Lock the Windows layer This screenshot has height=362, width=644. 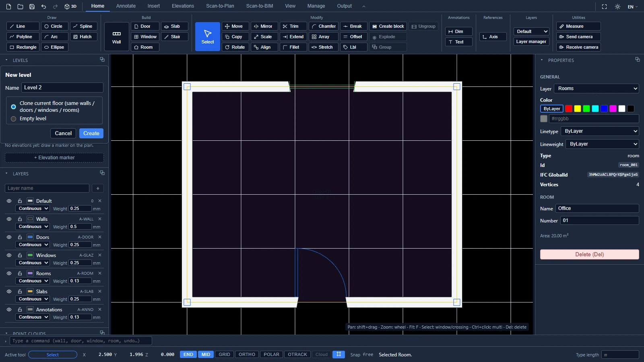(x=20, y=255)
